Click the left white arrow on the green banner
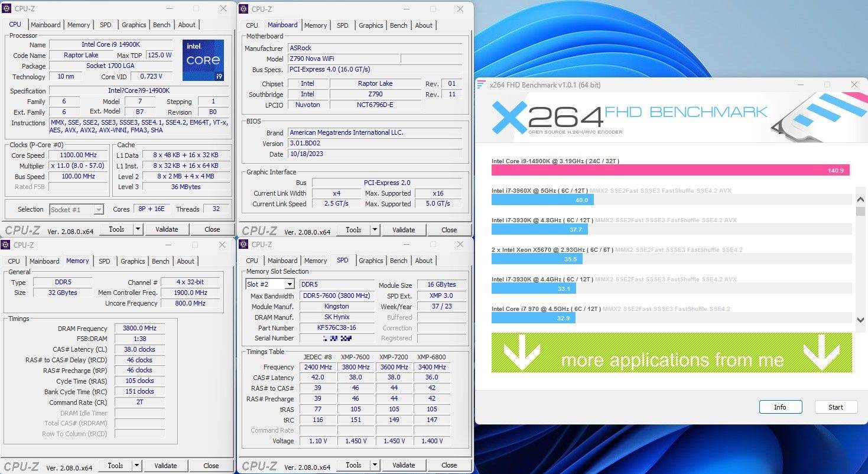The height and width of the screenshot is (474, 868). [521, 353]
